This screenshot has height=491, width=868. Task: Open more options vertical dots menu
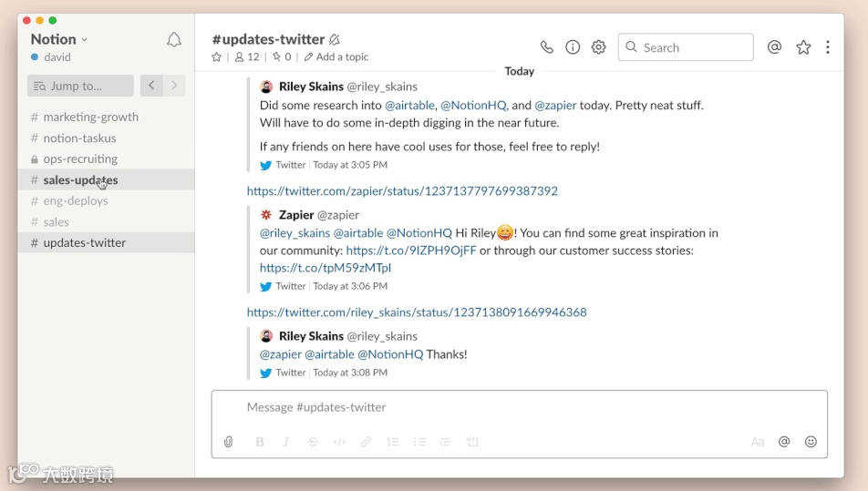tap(828, 47)
